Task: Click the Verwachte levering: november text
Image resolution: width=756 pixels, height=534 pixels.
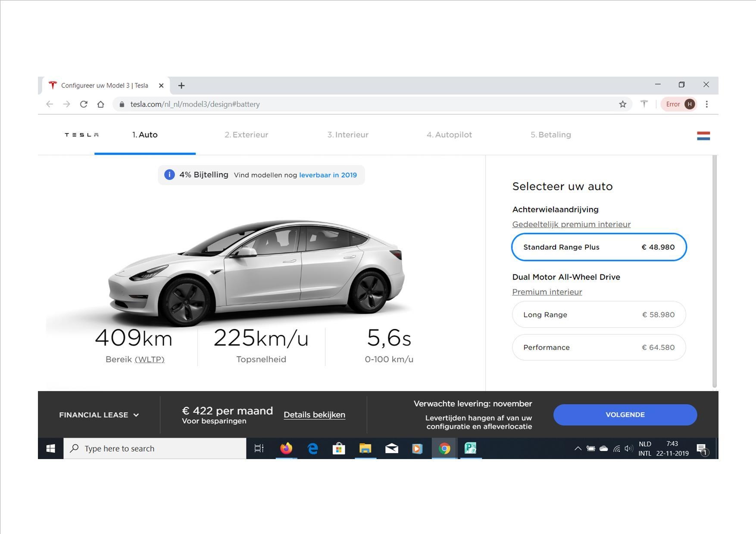Action: click(473, 404)
